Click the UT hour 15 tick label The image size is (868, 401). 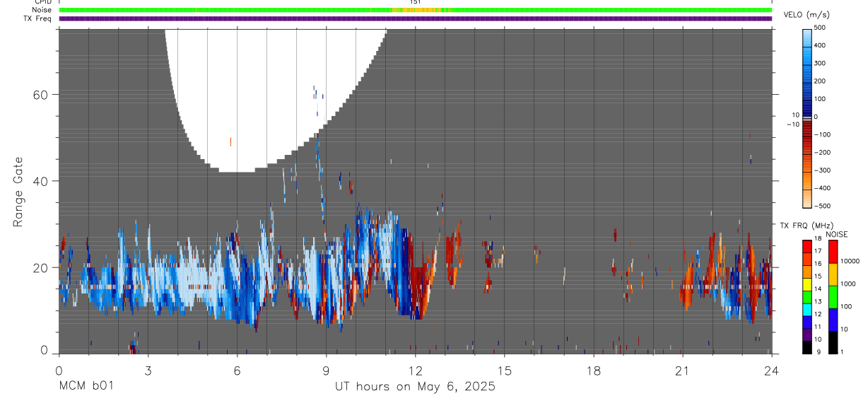click(x=505, y=371)
